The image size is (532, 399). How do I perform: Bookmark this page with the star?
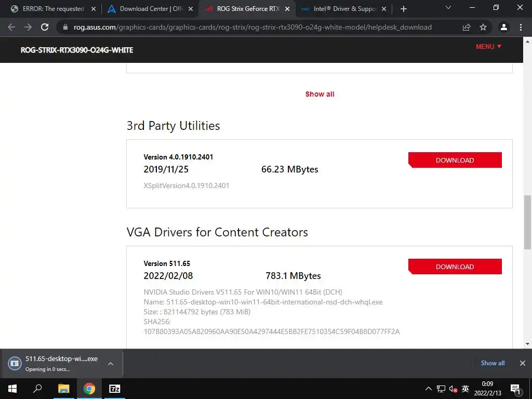coord(483,27)
